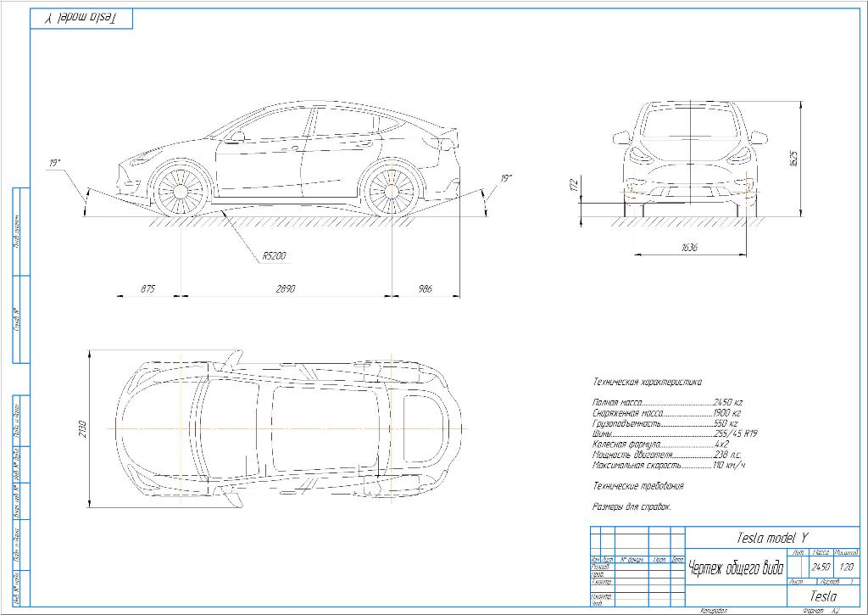The width and height of the screenshot is (868, 615).
Task: Select the 2450 mass cell in title block
Action: (x=821, y=567)
